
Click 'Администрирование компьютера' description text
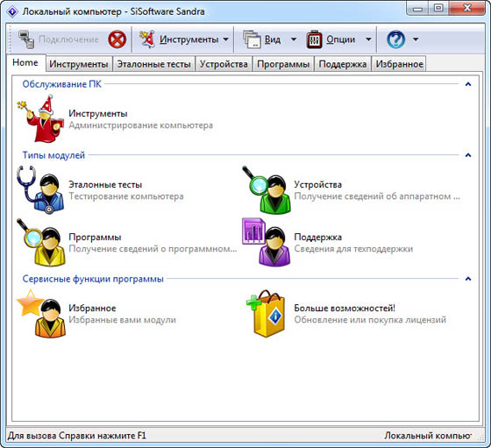(141, 125)
